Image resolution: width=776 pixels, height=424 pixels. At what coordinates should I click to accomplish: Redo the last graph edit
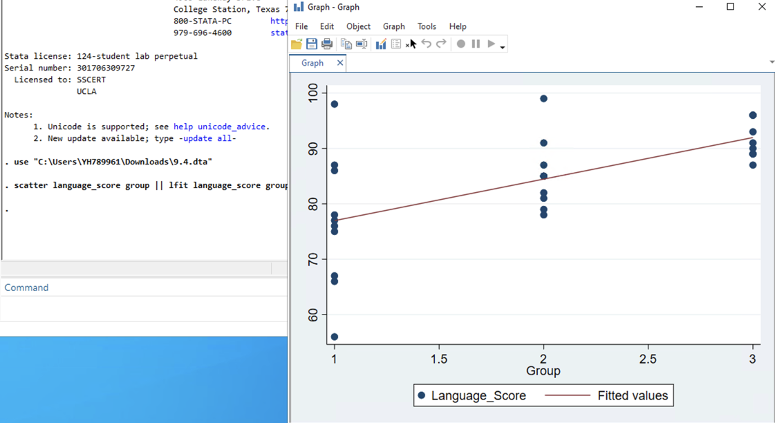coord(441,44)
